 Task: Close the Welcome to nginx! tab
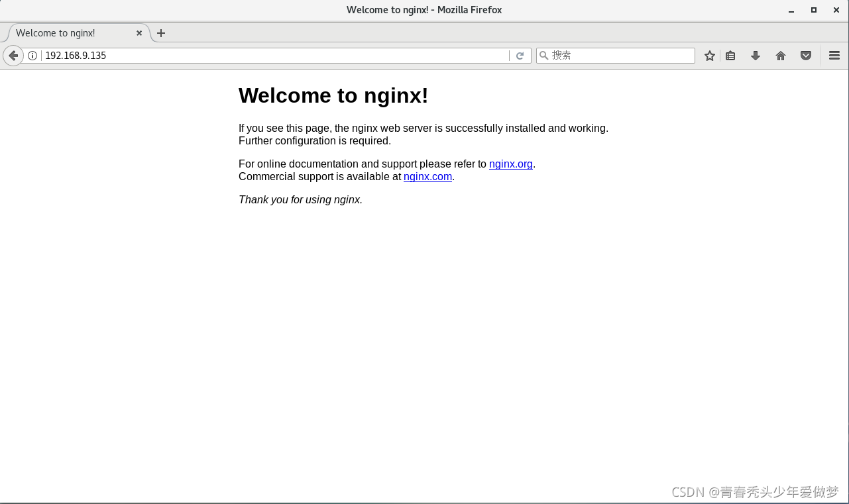click(139, 33)
